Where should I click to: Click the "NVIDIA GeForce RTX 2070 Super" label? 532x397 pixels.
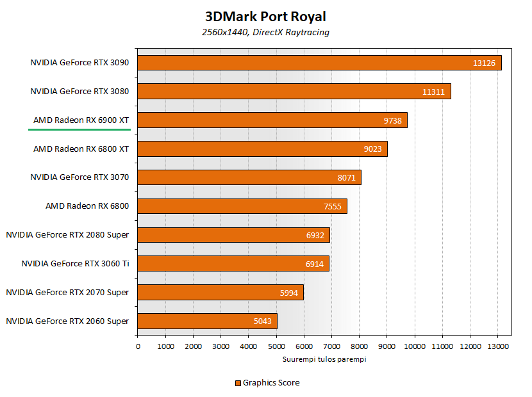(x=67, y=292)
